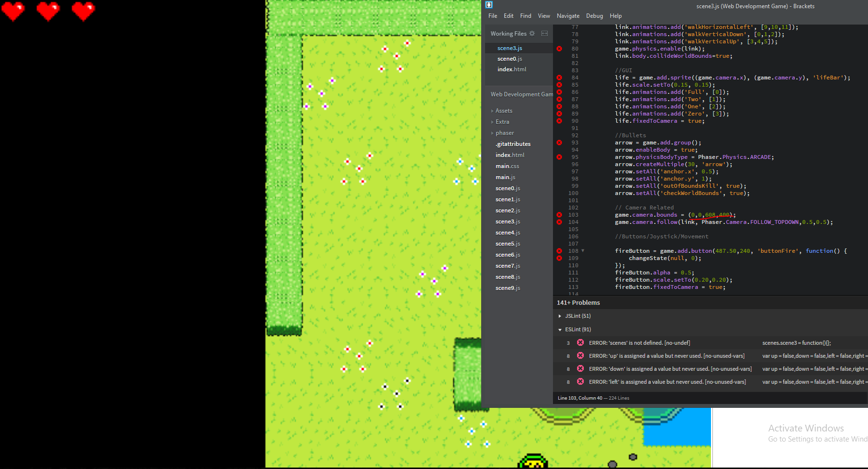Image resolution: width=868 pixels, height=469 pixels.
Task: Click the Brackets logo icon in title bar
Action: tap(489, 5)
